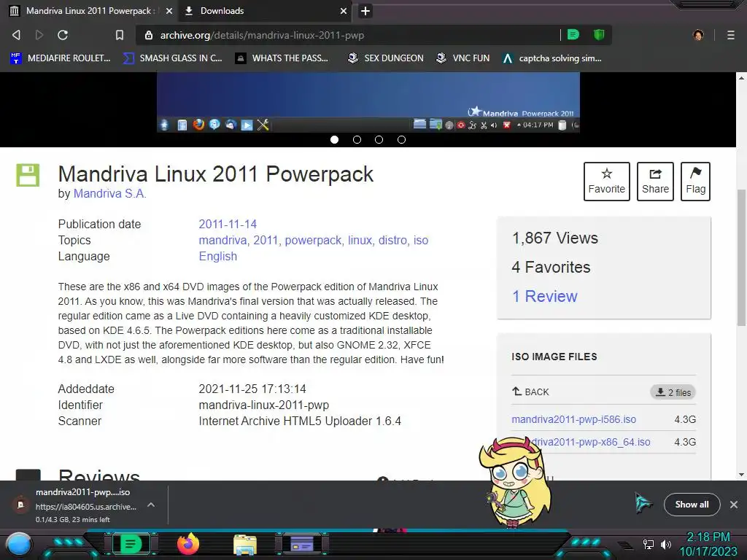This screenshot has height=560, width=747.
Task: Select the first carousel dot
Action: pos(334,139)
